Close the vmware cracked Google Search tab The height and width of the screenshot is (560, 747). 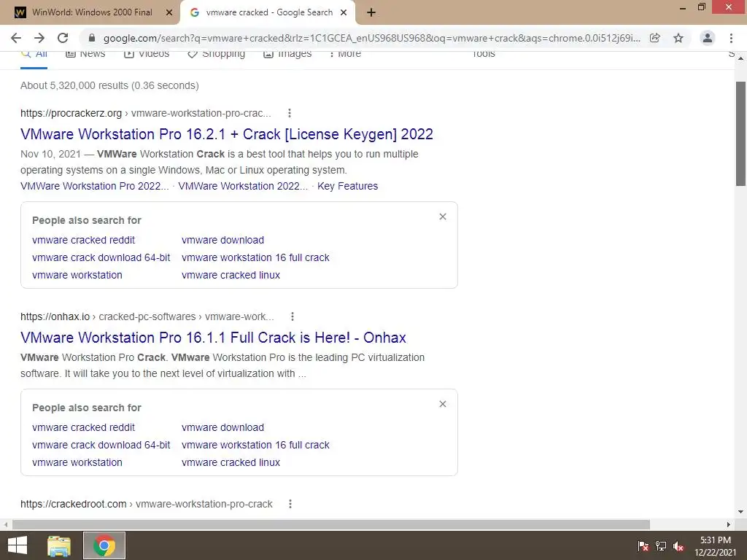point(344,12)
